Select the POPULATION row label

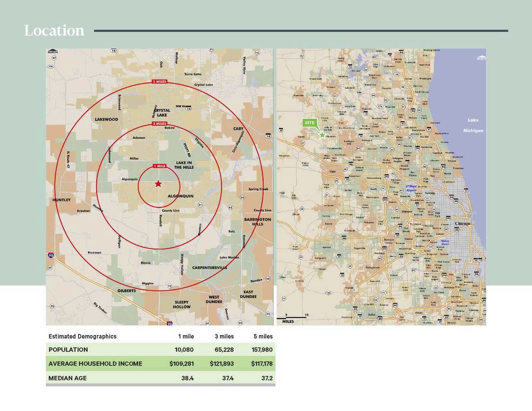click(x=68, y=349)
